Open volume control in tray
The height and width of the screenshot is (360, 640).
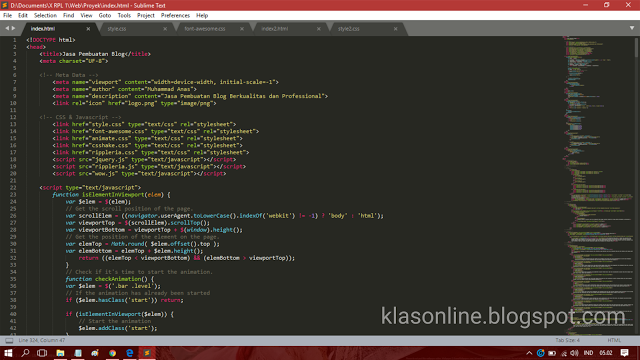[574, 353]
